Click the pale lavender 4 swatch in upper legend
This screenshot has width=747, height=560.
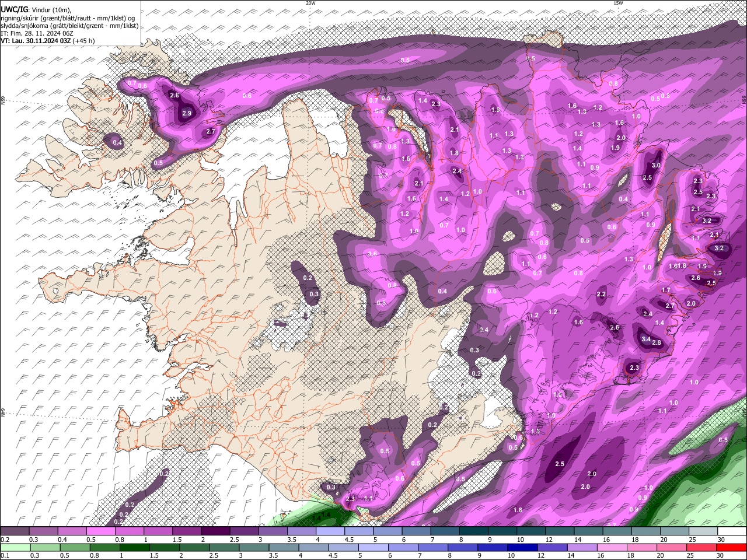click(x=330, y=531)
